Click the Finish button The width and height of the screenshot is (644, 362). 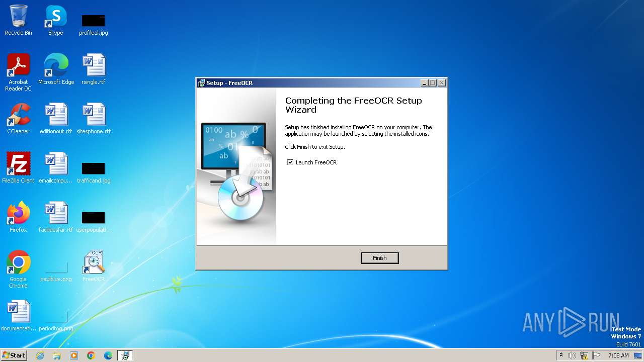tap(380, 258)
